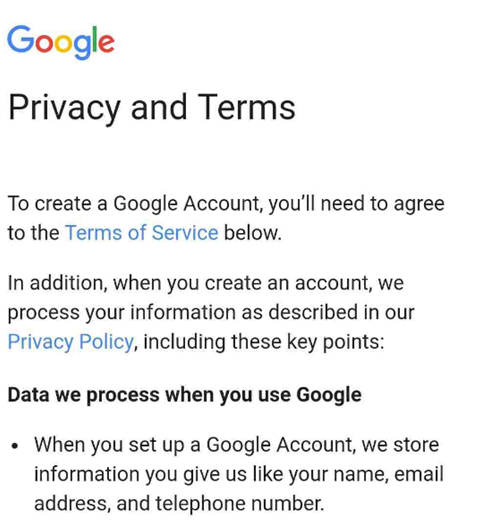480x530 pixels.
Task: Click the green letter l in Google logo
Action: coord(95,39)
